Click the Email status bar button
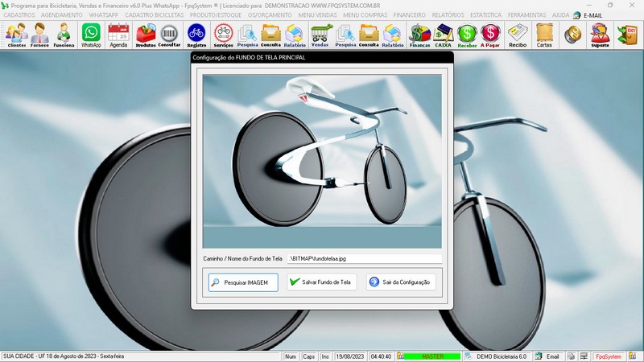This screenshot has height=362, width=644. (x=548, y=356)
